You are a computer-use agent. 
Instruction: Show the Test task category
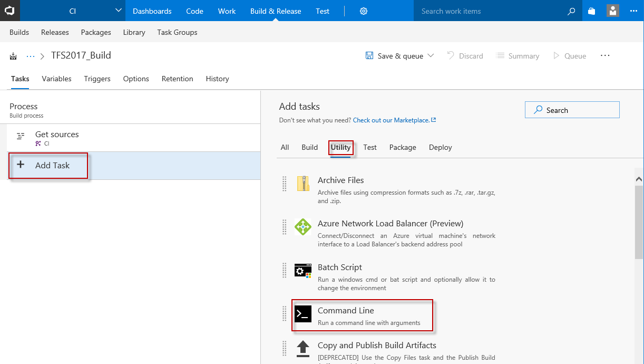(x=370, y=147)
